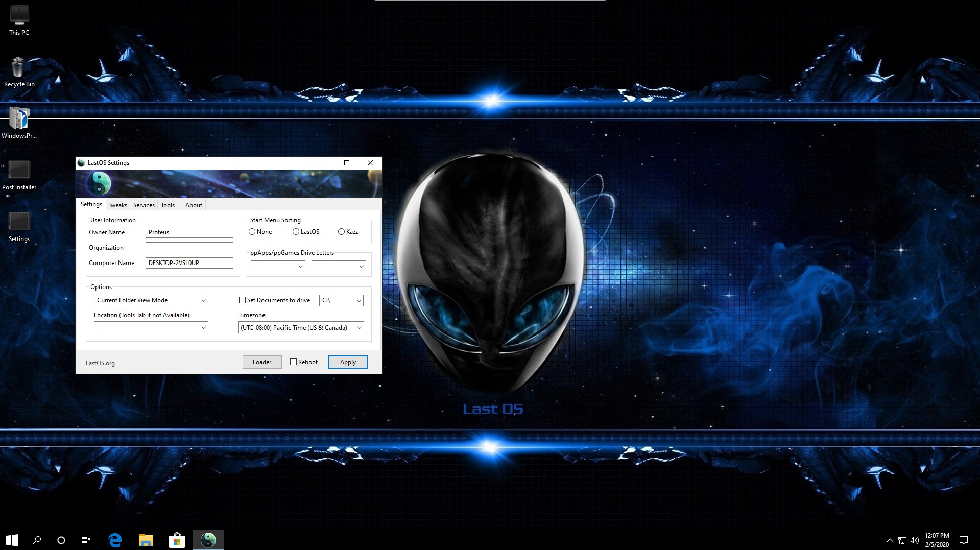The image size is (980, 550).
Task: Open File Explorer from taskbar
Action: (146, 540)
